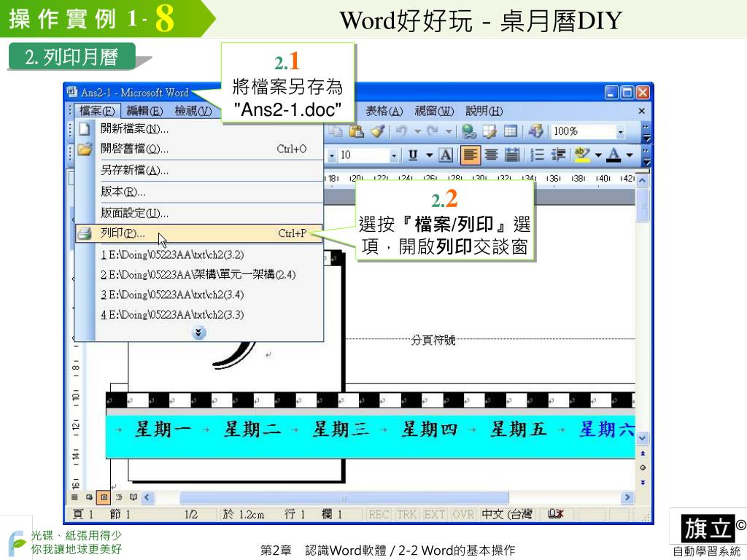Choose 列印(P) Print menu item
The image size is (747, 560).
coord(199,233)
